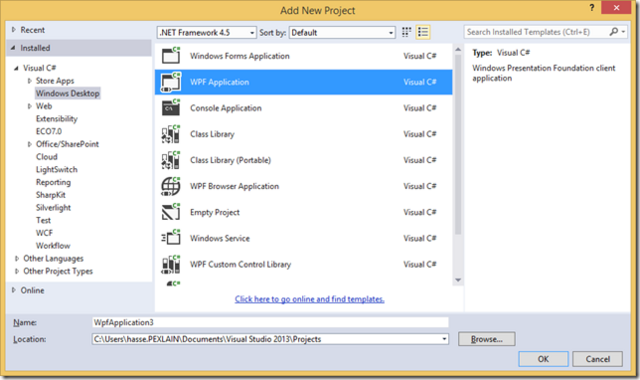This screenshot has width=640, height=380.
Task: Expand the Online section
Action: pyautogui.click(x=14, y=290)
